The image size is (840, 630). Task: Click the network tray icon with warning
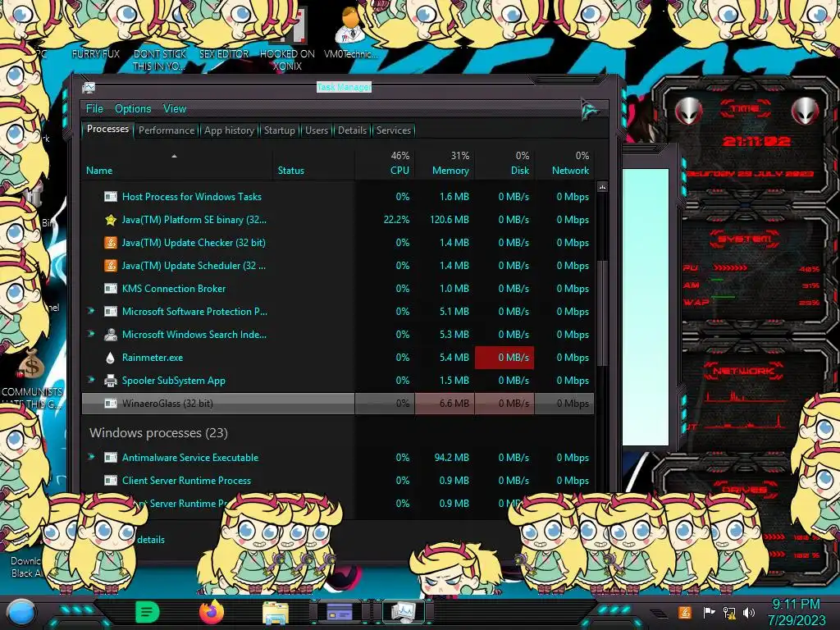(x=729, y=612)
